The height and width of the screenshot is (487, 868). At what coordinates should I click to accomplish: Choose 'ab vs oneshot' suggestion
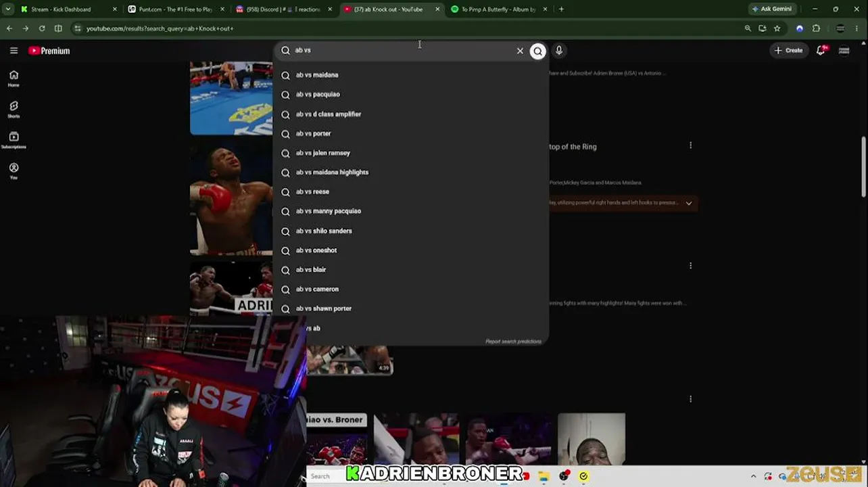point(411,250)
